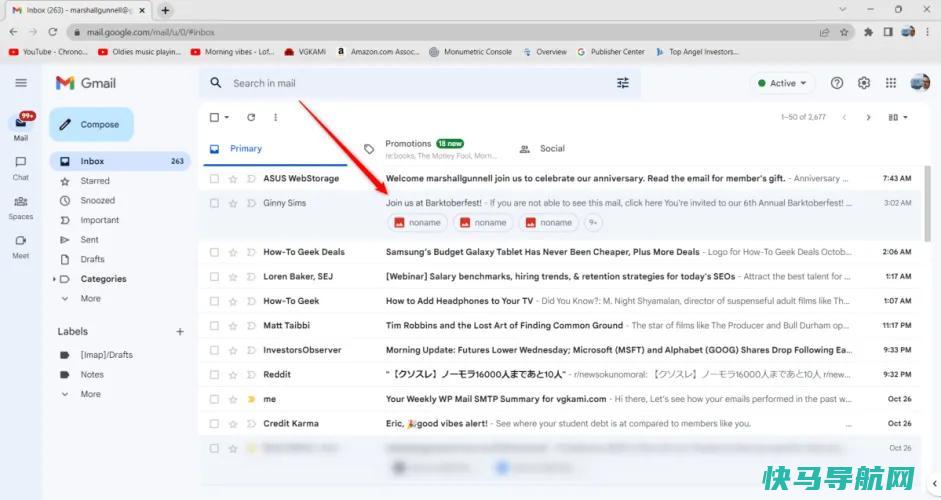
Task: Click in the Search in mail field
Action: pos(420,83)
